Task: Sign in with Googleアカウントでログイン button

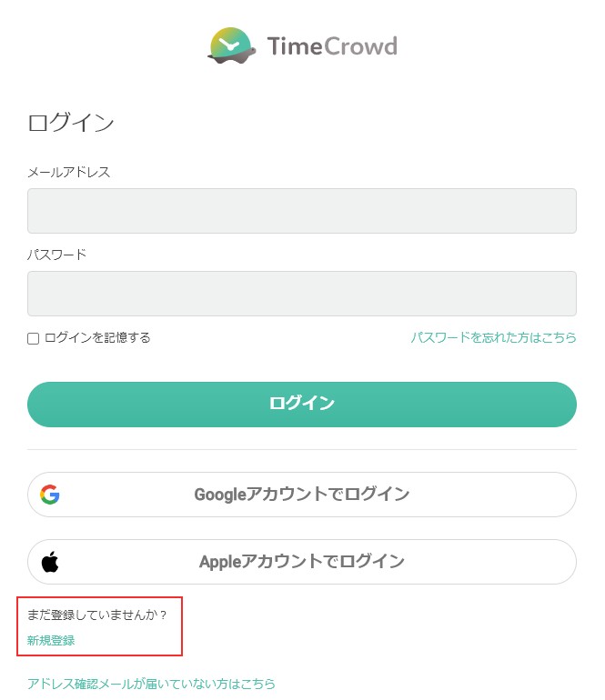Action: pyautogui.click(x=302, y=495)
